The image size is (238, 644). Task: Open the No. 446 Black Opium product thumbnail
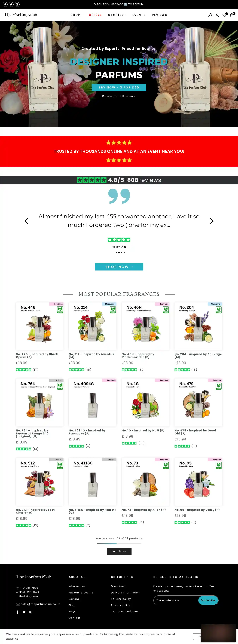point(40,326)
